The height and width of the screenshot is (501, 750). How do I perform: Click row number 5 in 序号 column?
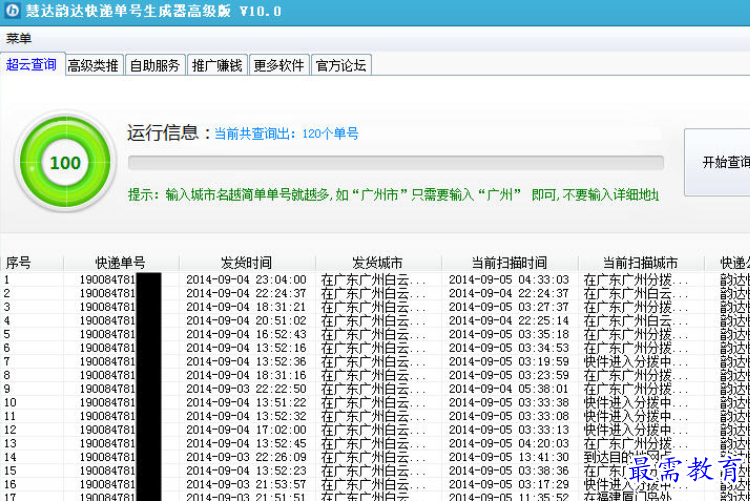click(7, 334)
